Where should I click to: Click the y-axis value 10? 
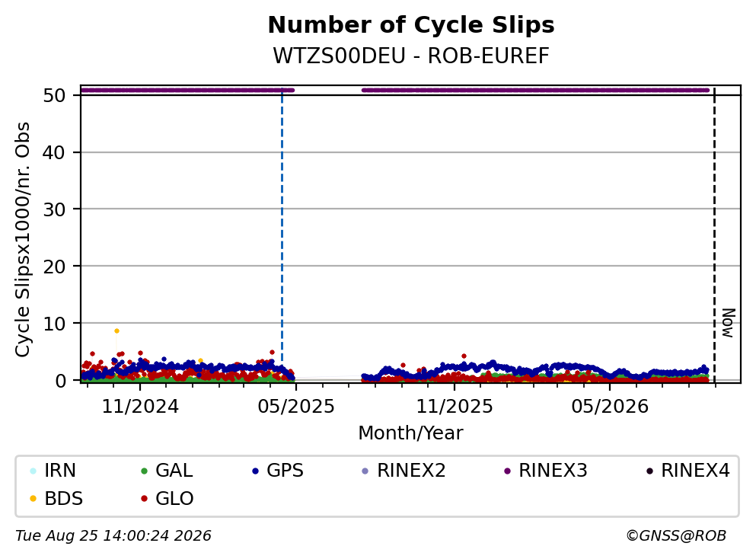[x=54, y=324]
